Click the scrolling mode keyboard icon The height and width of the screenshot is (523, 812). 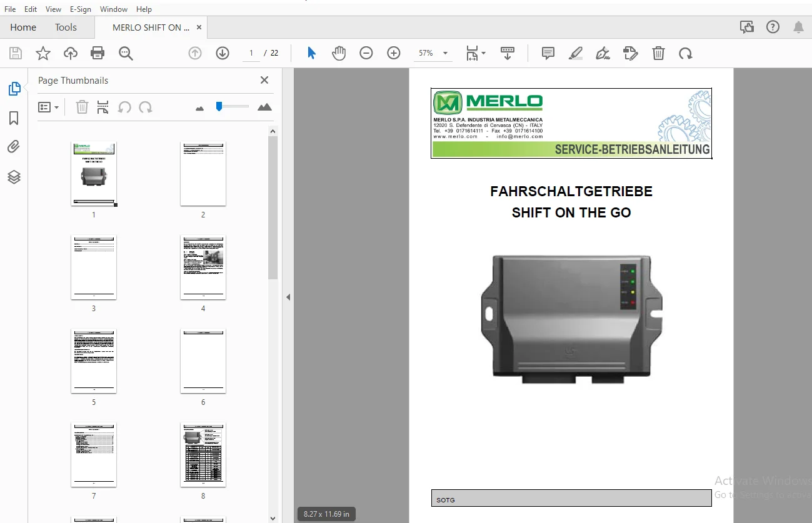click(507, 53)
